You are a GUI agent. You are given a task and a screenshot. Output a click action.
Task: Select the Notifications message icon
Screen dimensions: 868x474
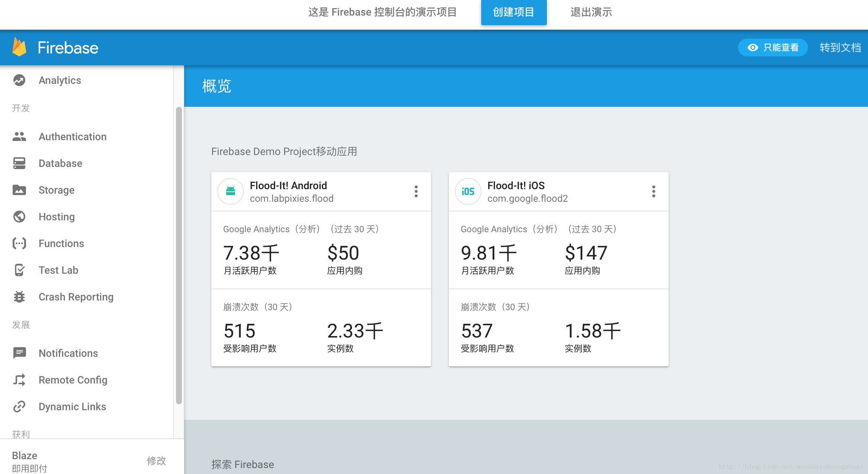(x=19, y=353)
